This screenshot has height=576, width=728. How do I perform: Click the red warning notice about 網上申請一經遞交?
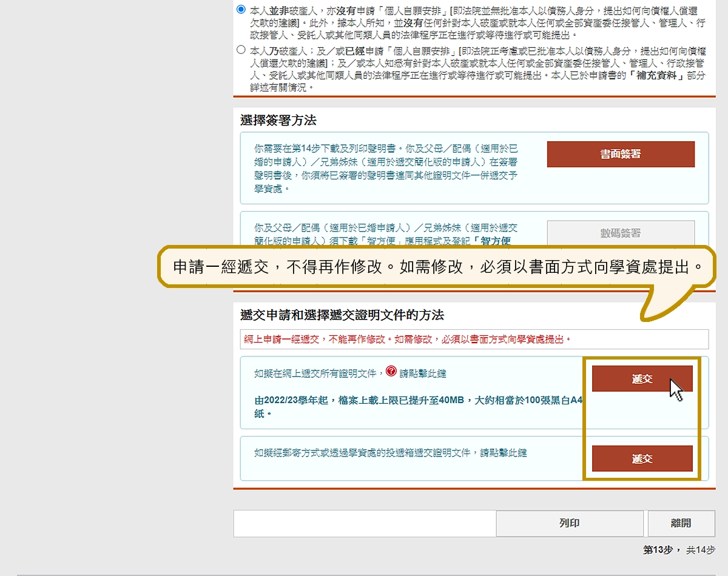(x=408, y=340)
